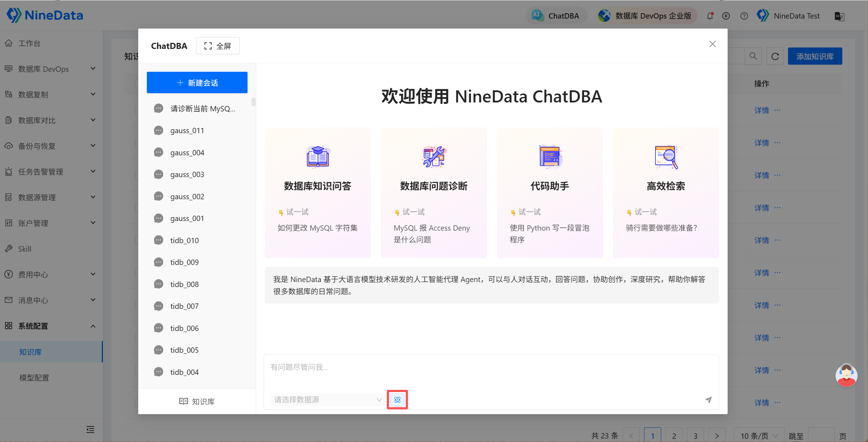Expand the 消息中心 sidebar menu
Viewport: 868px width, 442px height.
51,300
